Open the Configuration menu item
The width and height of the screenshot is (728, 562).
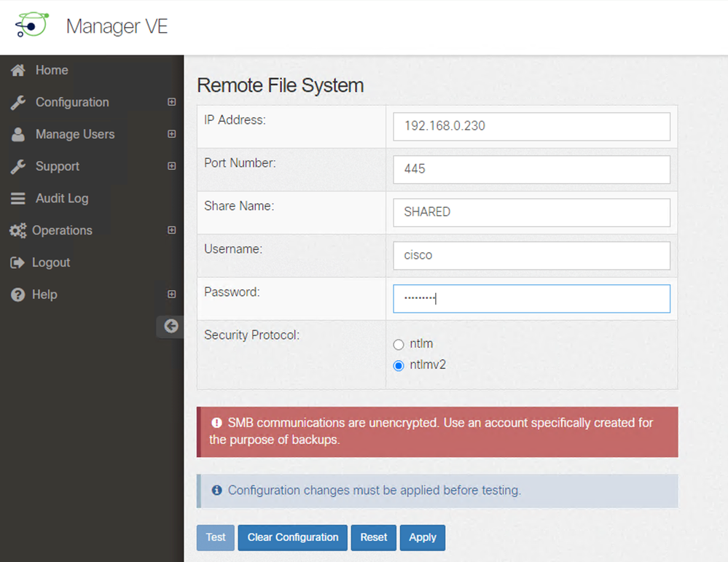click(x=72, y=102)
